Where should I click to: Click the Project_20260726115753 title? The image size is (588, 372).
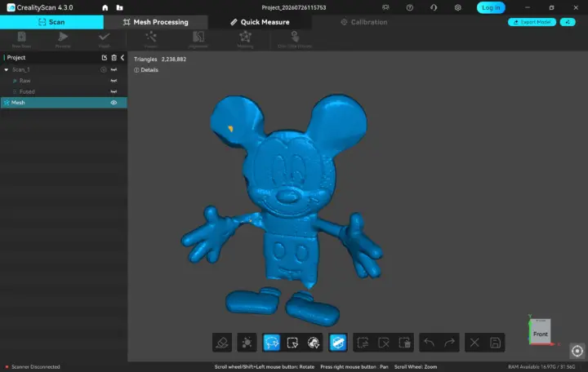tap(294, 7)
